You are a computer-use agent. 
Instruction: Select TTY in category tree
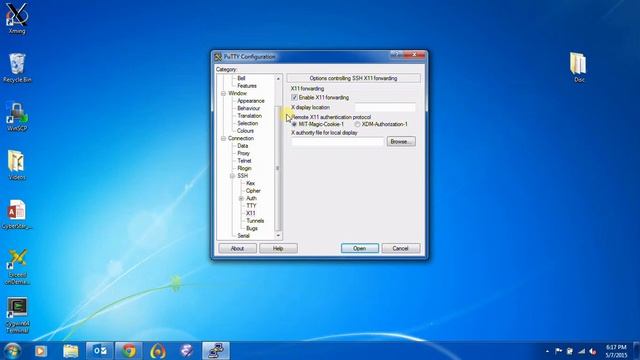click(x=251, y=206)
